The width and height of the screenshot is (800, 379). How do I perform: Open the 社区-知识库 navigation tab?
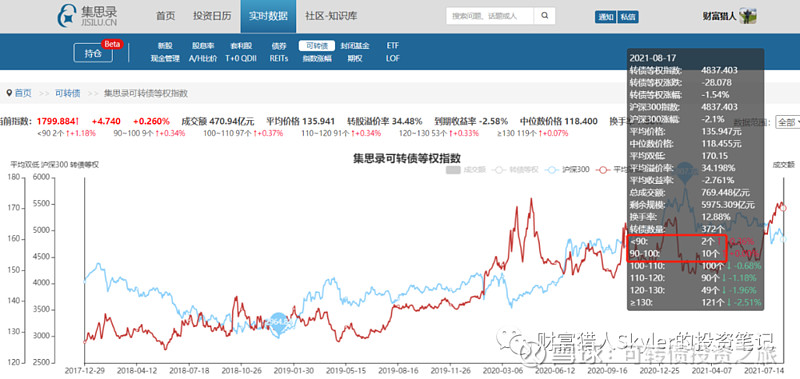tap(331, 16)
